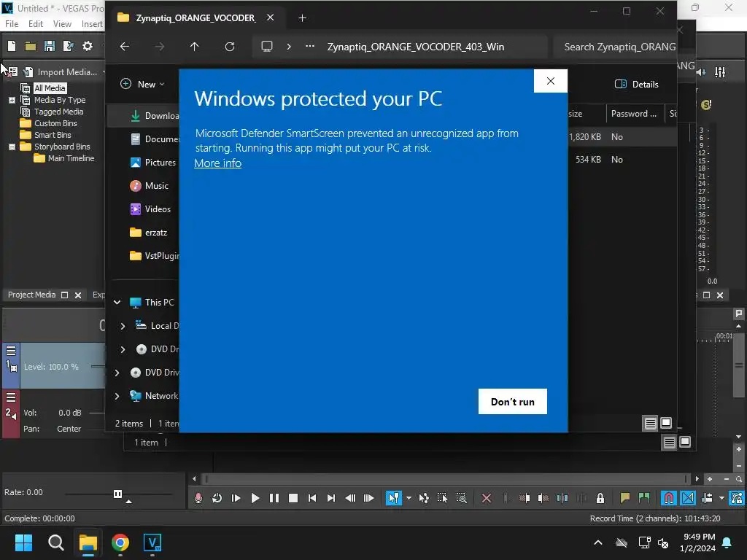Image resolution: width=747 pixels, height=560 pixels.
Task: Stop playback with the Stop button
Action: pyautogui.click(x=293, y=498)
